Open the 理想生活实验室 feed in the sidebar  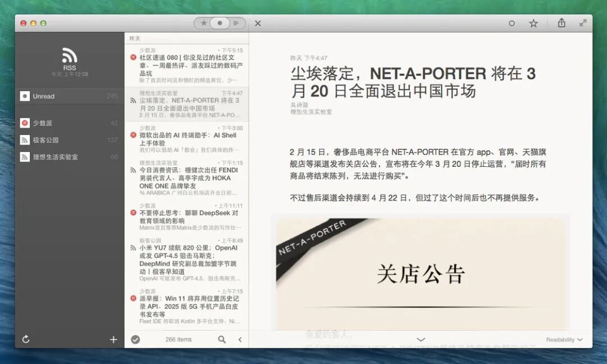pos(70,157)
